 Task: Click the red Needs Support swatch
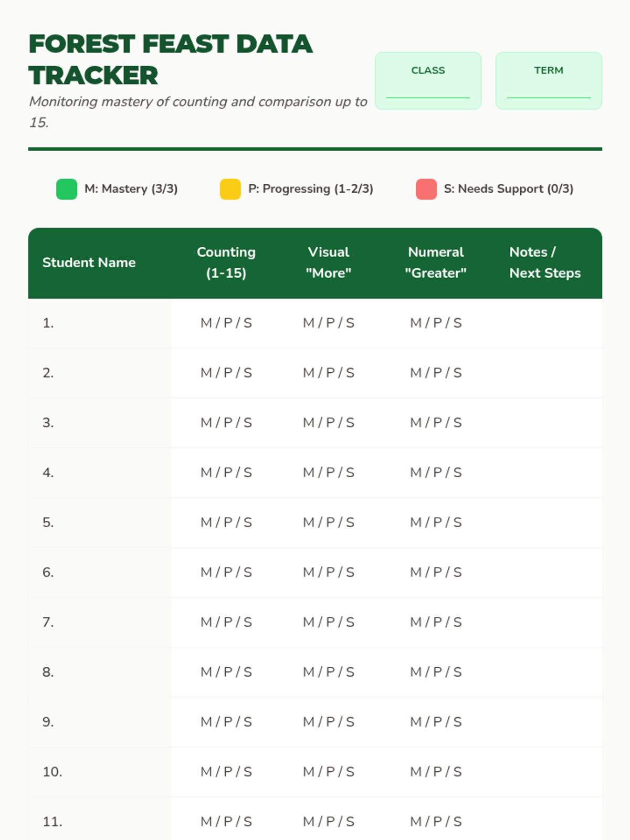(426, 189)
